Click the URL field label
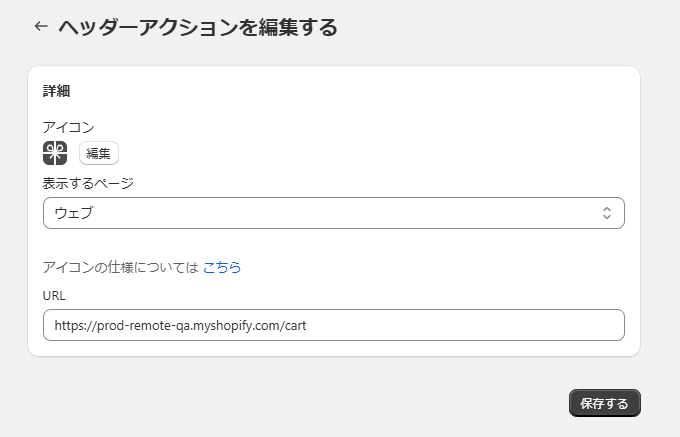 point(54,296)
